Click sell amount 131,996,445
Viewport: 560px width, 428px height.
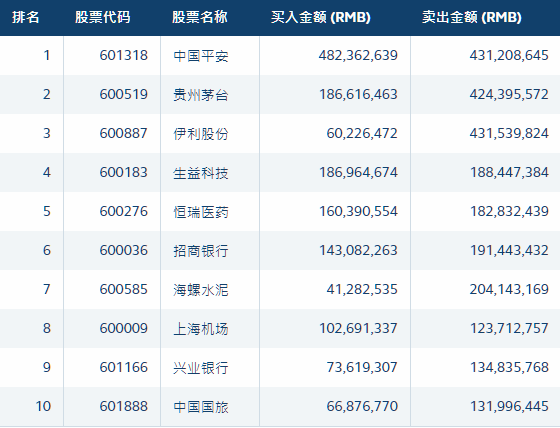[x=509, y=406]
